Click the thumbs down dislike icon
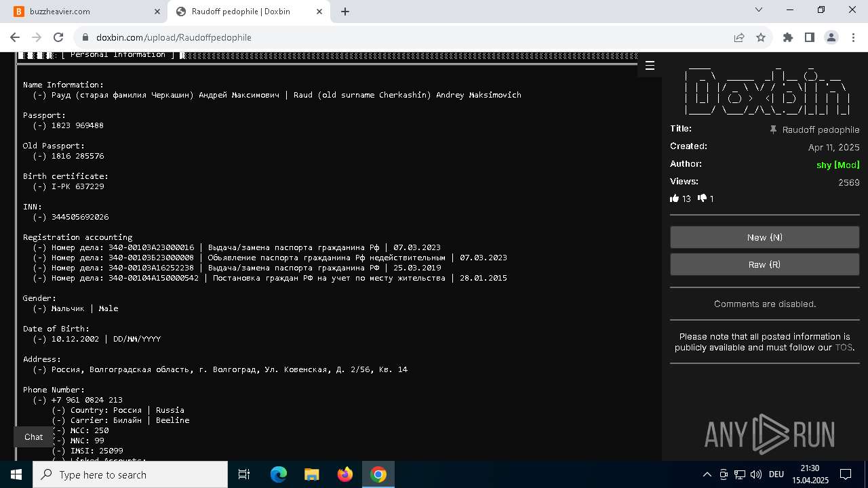Viewport: 868px width, 488px height. [702, 198]
